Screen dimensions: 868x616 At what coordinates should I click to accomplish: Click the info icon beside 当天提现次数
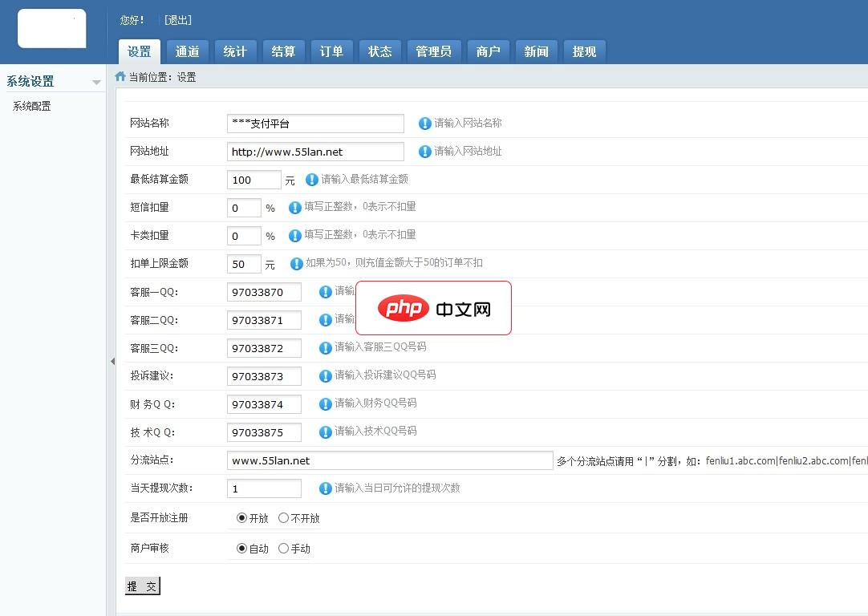coord(326,488)
